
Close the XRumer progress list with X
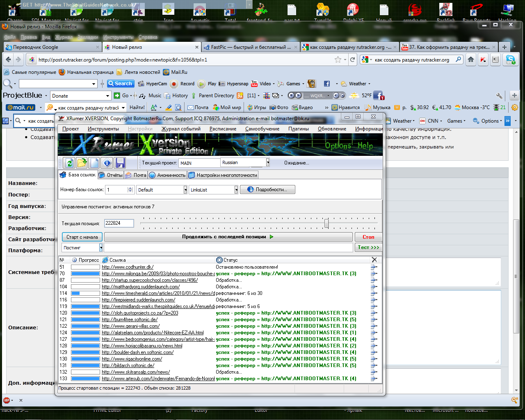click(x=374, y=260)
